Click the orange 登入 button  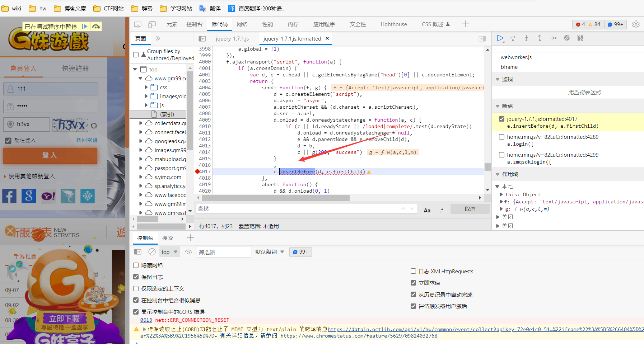pos(50,156)
